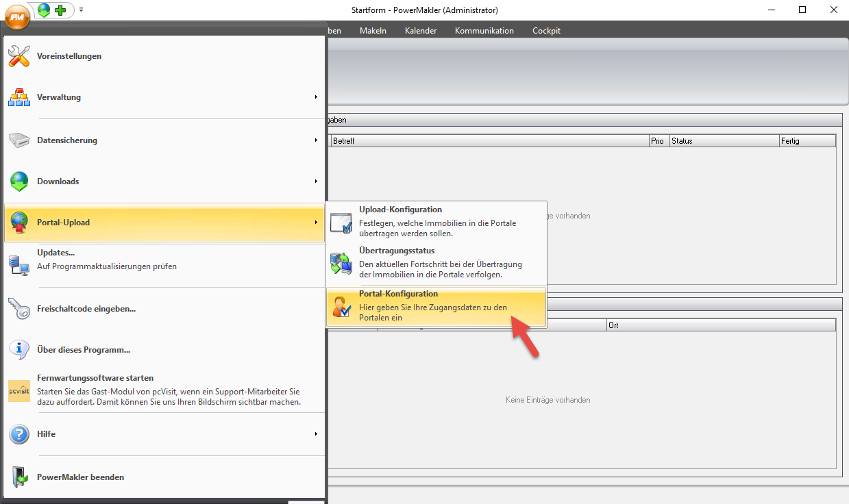Screen dimensions: 849x504
Task: Click the Portal-Konfiguration user icon
Action: pos(341,307)
